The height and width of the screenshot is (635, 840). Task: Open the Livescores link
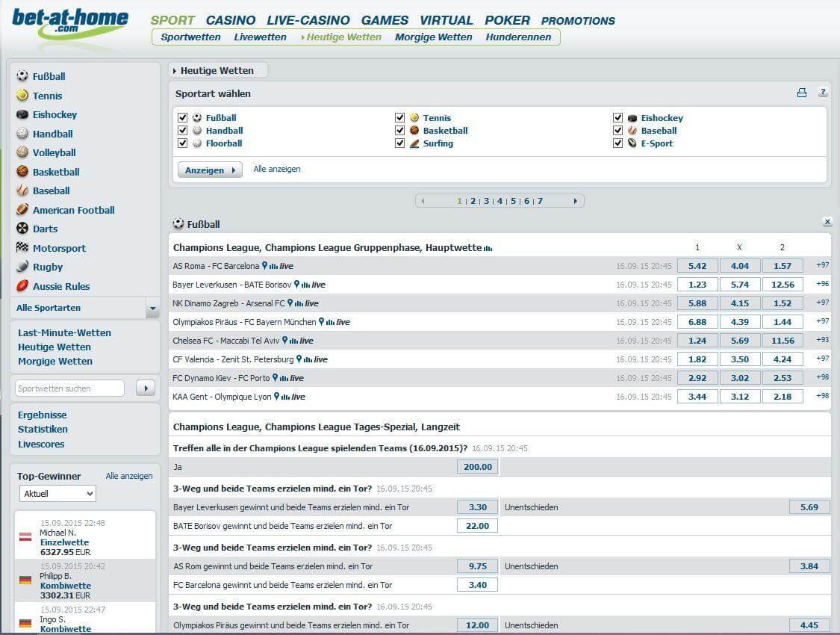[41, 444]
